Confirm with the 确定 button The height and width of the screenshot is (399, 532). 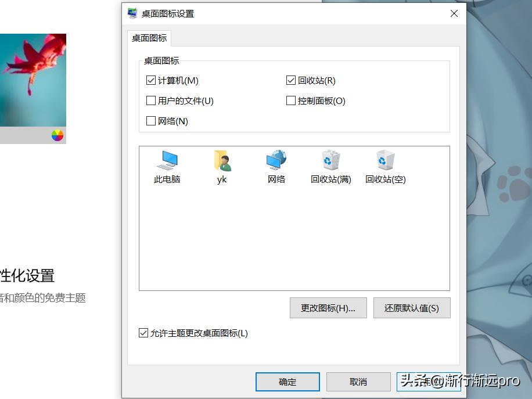[287, 382]
